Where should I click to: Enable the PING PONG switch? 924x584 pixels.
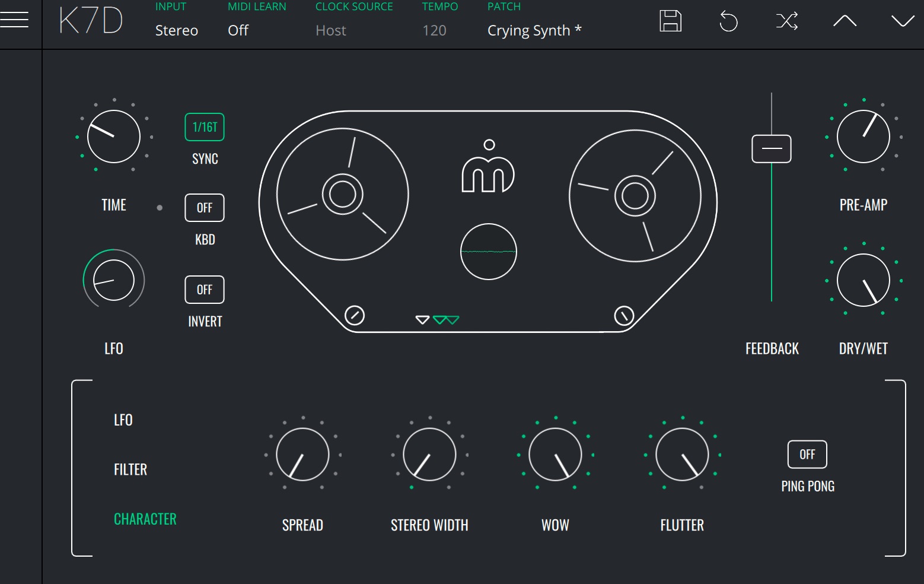click(x=807, y=455)
